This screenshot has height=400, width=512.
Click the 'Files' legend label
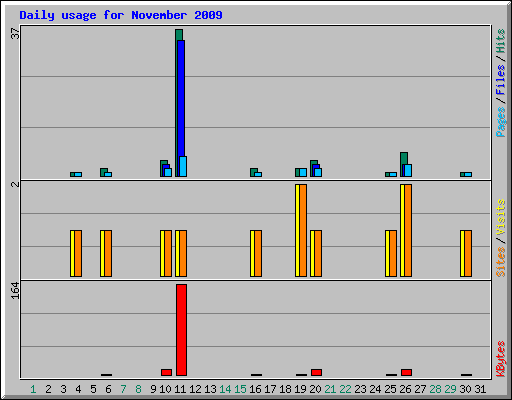click(x=500, y=80)
